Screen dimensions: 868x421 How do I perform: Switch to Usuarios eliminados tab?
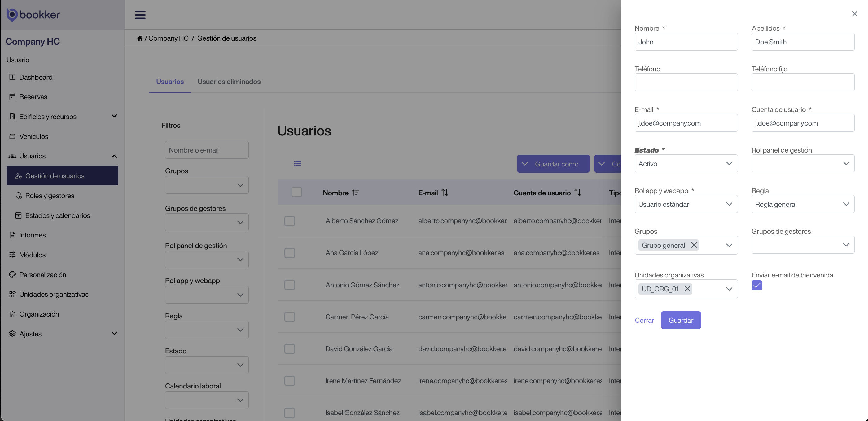(229, 82)
